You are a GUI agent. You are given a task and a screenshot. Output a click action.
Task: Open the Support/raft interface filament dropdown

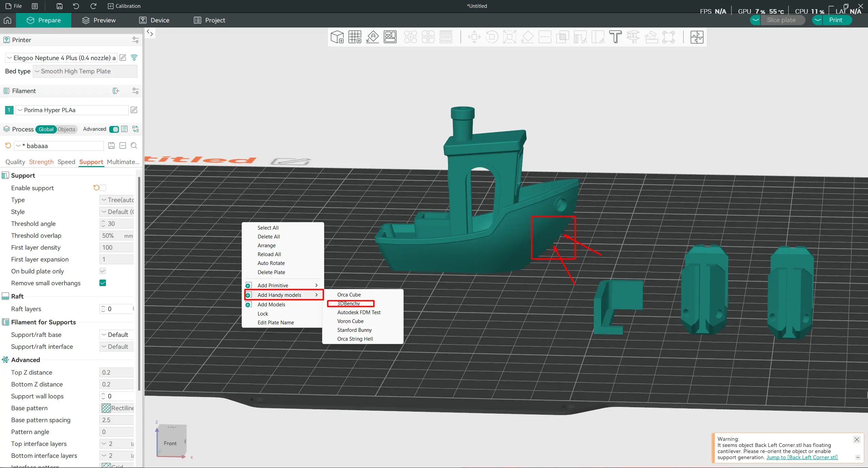click(116, 347)
